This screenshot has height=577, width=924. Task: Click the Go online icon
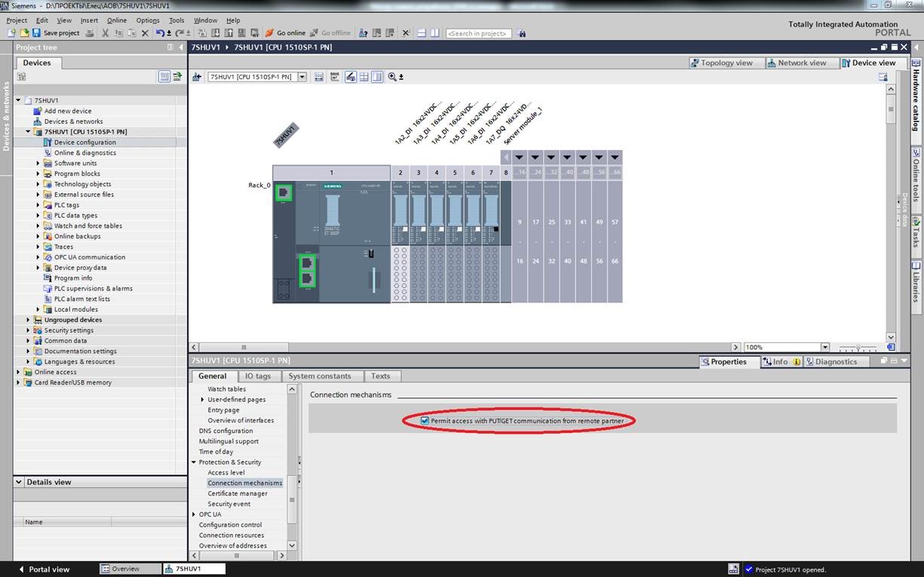[x=269, y=33]
